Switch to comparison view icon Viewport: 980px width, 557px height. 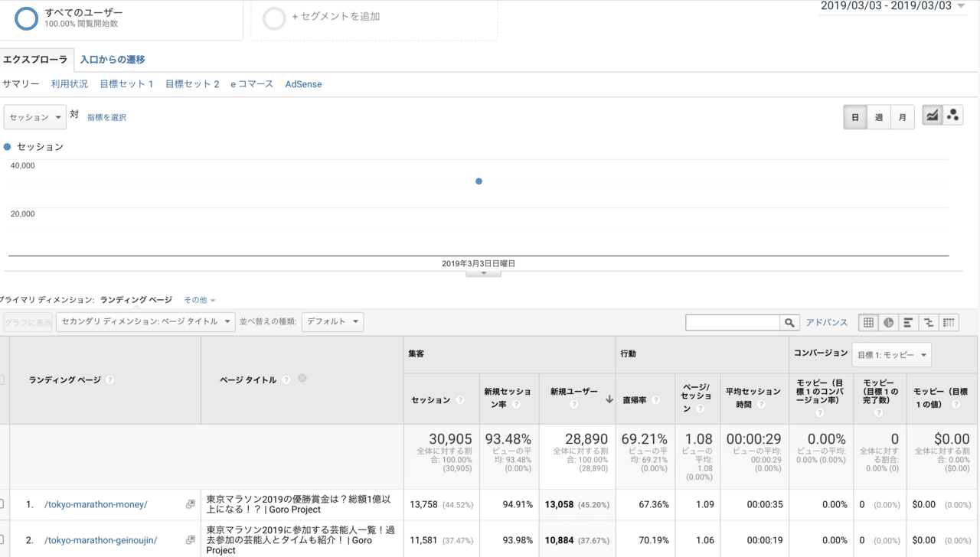point(929,323)
